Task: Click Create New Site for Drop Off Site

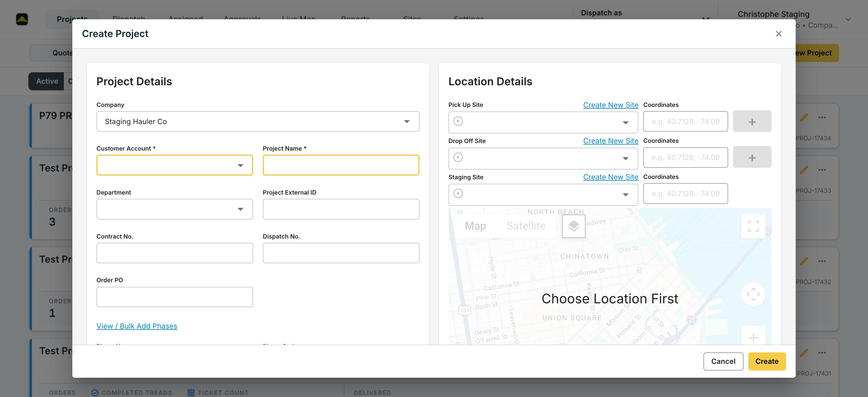Action: [x=611, y=141]
